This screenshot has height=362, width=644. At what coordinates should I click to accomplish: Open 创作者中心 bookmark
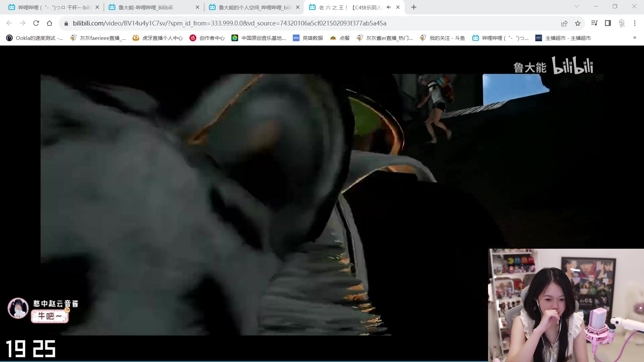(207, 38)
